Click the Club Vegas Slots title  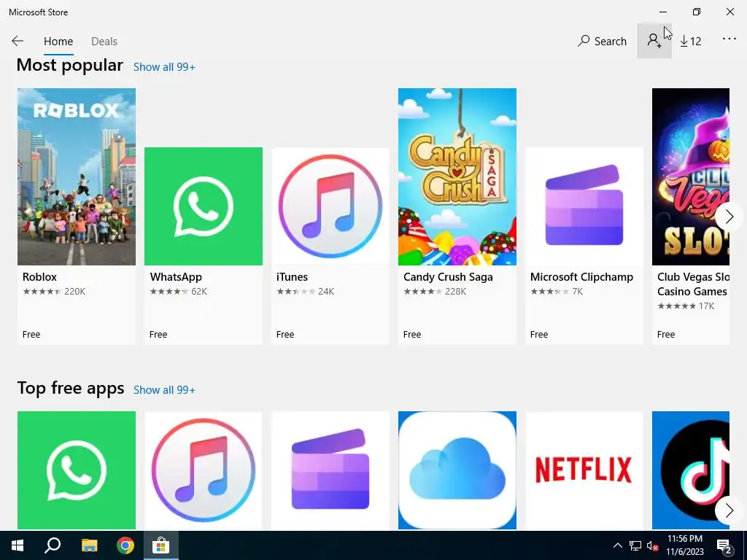click(693, 284)
